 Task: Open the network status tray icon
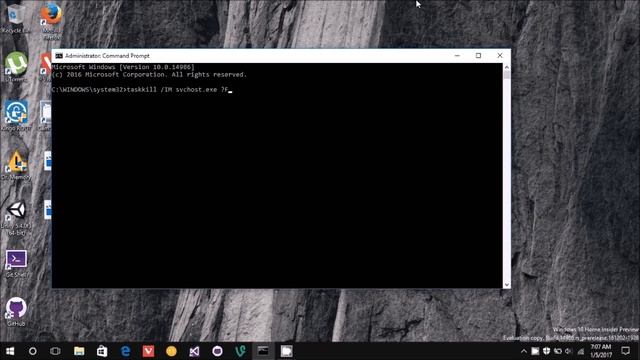pos(580,351)
